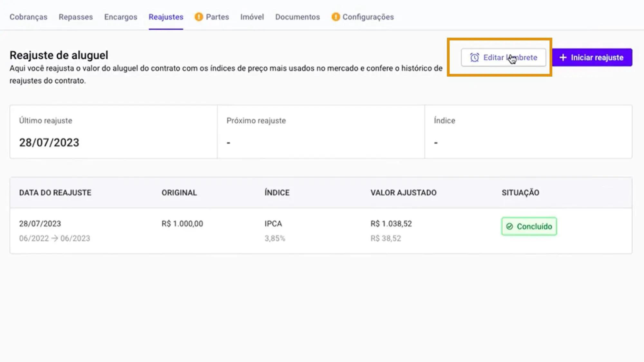Click the DATA DO REAJUSTE column header
Screen dimensions: 644x362
(x=55, y=192)
